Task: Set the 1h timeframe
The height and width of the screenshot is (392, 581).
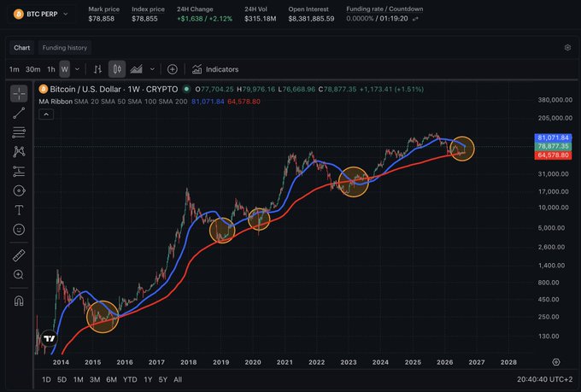Action: (51, 69)
